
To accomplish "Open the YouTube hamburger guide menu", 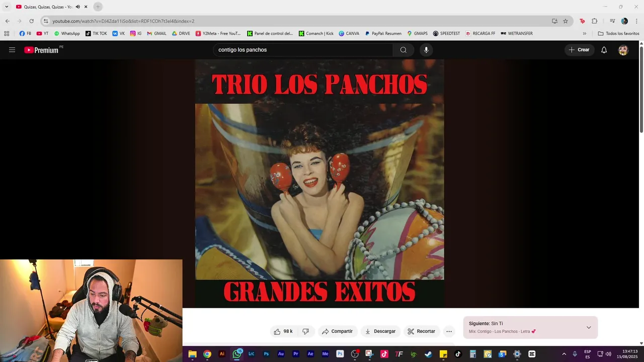I will 12,50.
